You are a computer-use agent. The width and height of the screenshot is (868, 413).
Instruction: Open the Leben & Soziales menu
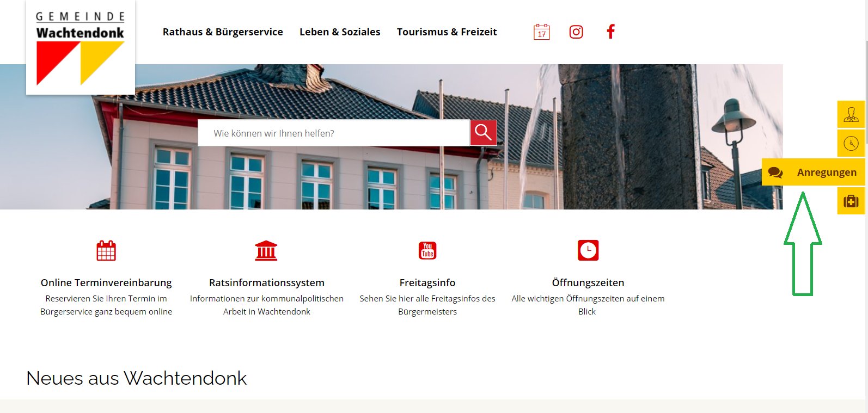(340, 32)
